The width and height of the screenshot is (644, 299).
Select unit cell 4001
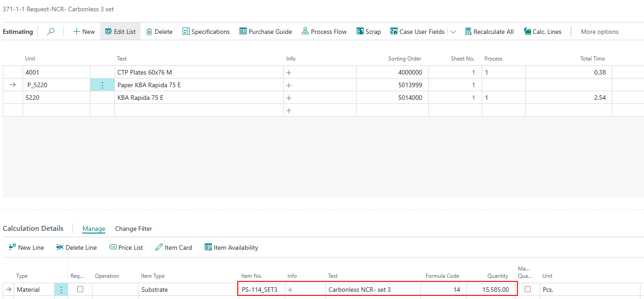point(56,72)
